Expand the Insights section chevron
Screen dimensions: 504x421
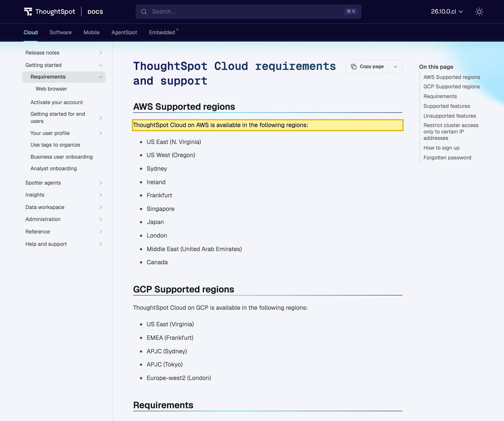pos(101,195)
